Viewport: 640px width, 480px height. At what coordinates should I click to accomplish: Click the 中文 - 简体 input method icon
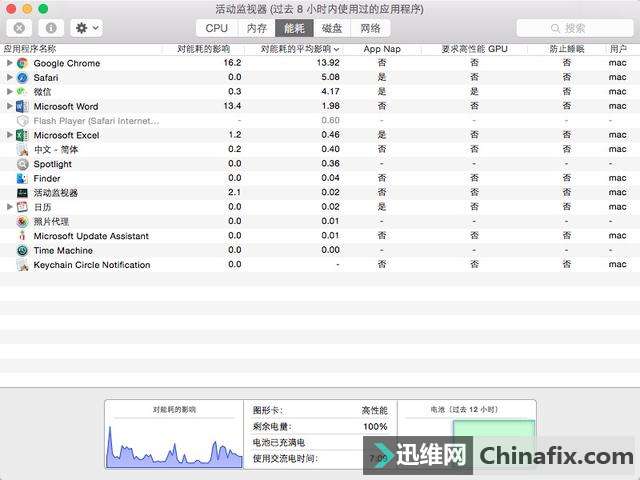(x=22, y=149)
